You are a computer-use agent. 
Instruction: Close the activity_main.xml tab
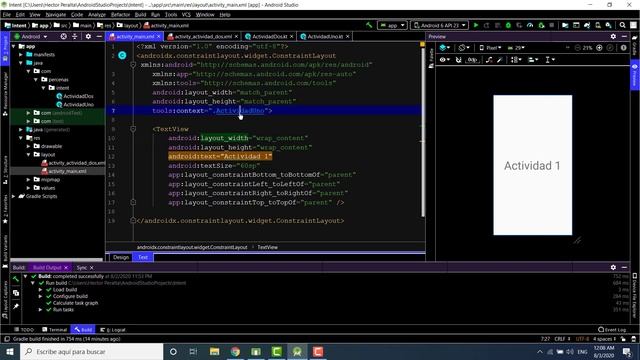tap(159, 36)
